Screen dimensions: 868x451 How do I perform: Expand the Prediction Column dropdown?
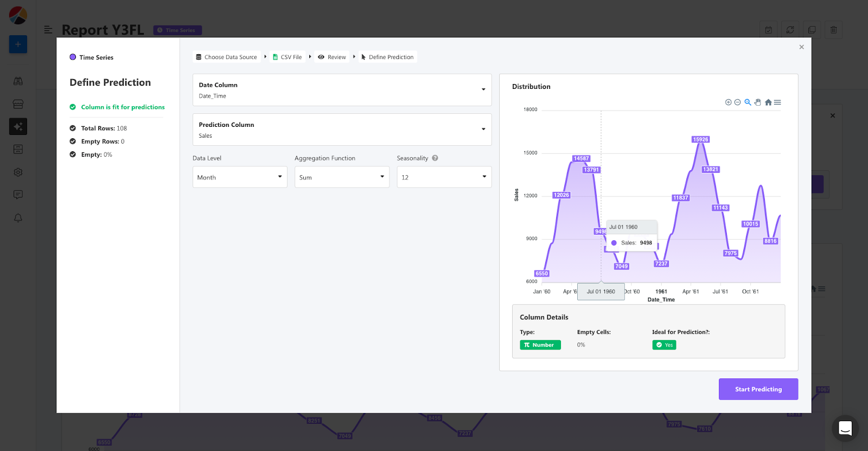pos(342,130)
